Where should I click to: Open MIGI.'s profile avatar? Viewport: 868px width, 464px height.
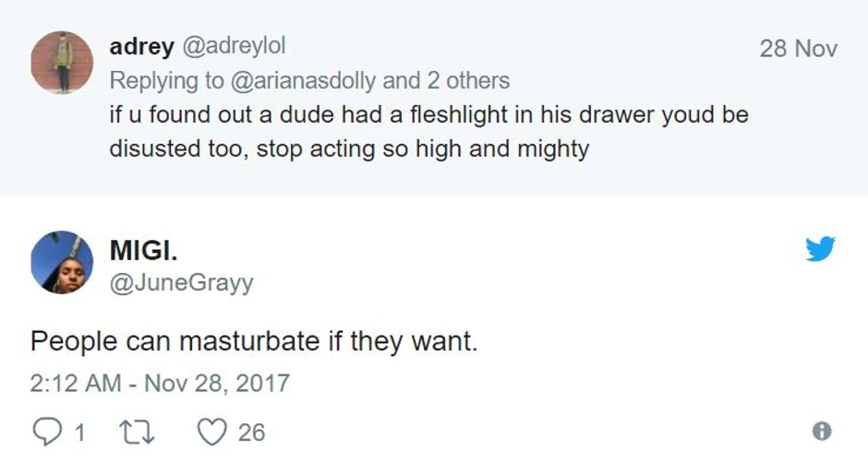pyautogui.click(x=62, y=262)
